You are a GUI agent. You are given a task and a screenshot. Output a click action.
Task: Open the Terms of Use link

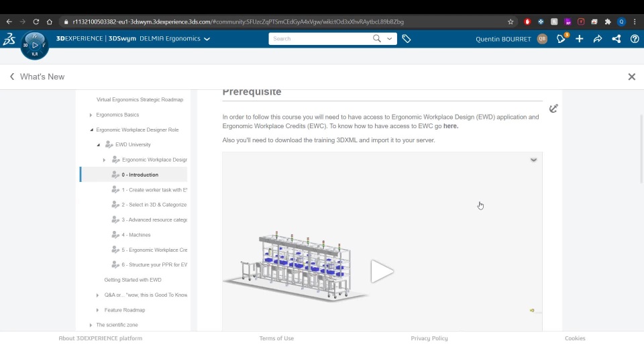pyautogui.click(x=276, y=338)
